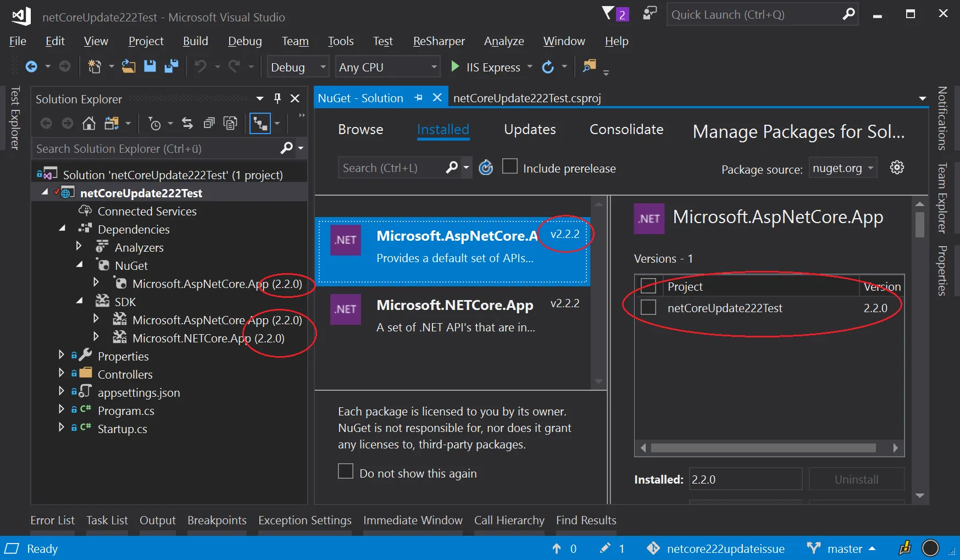Click the feedback icon beside Quick Launch
The height and width of the screenshot is (560, 960).
click(x=650, y=13)
